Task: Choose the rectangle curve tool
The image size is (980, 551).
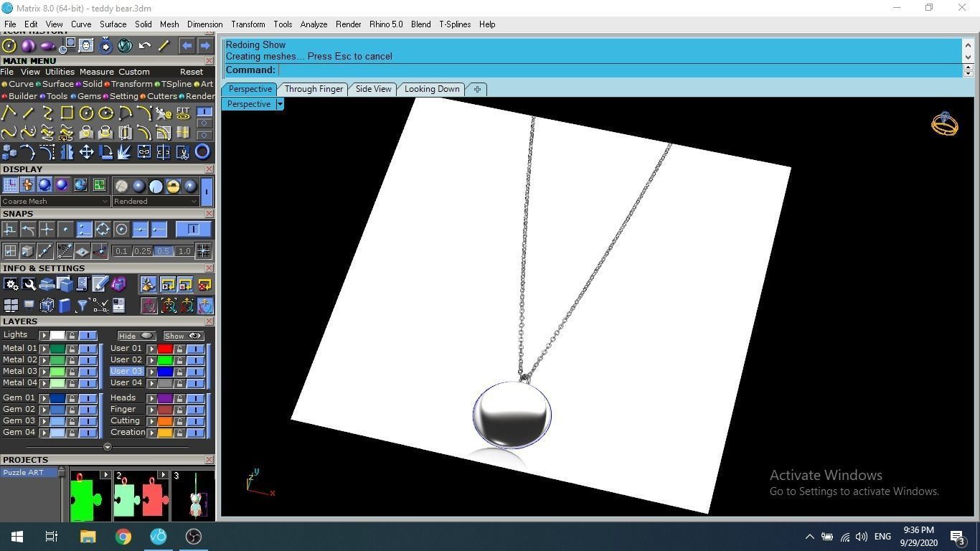Action: (x=67, y=113)
